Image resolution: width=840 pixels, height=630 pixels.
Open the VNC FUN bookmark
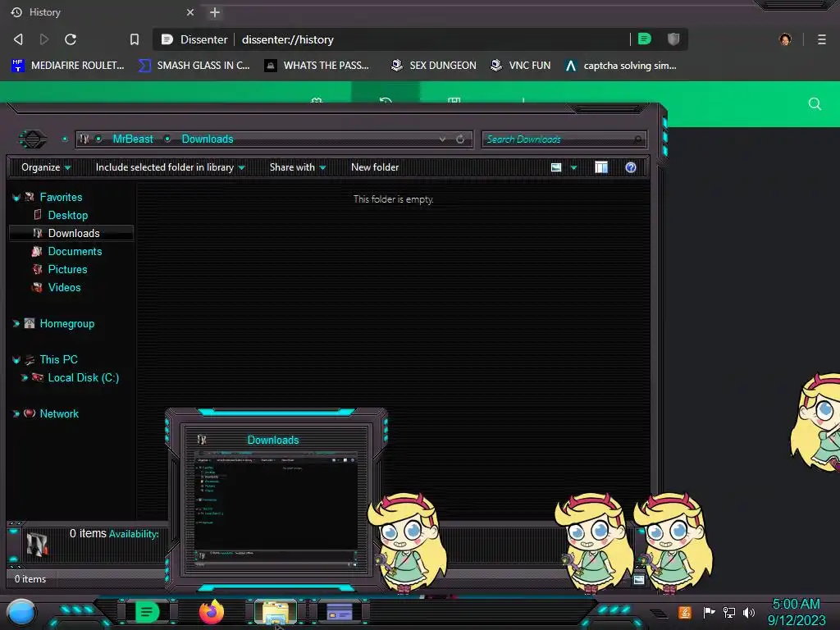coord(521,66)
